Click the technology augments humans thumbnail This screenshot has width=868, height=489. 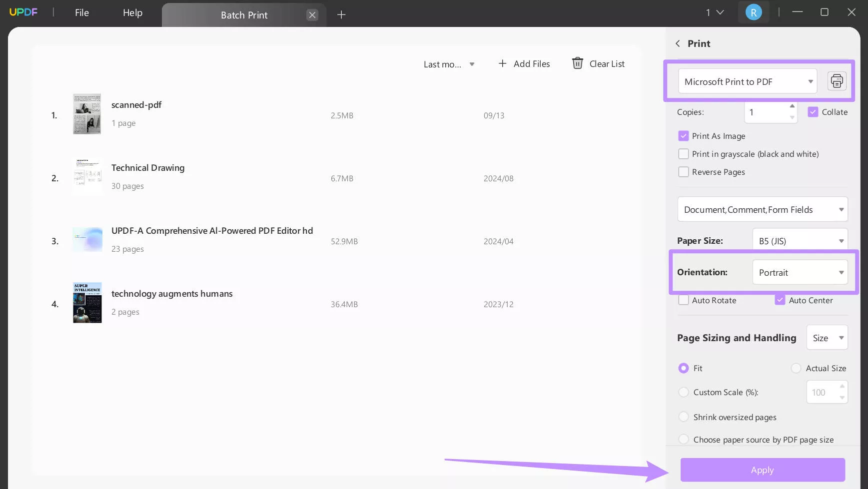(87, 303)
